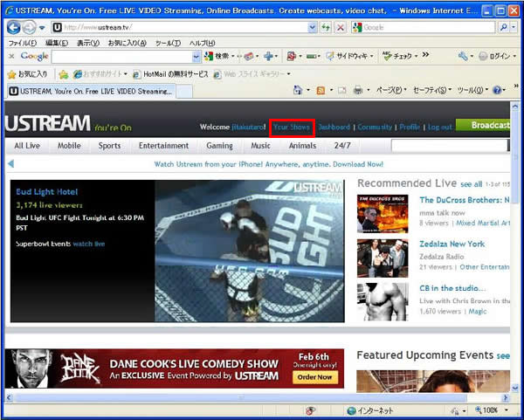Screen dimensions: 524x420
Task: Select the USTREAM browser tab
Action: [x=91, y=91]
